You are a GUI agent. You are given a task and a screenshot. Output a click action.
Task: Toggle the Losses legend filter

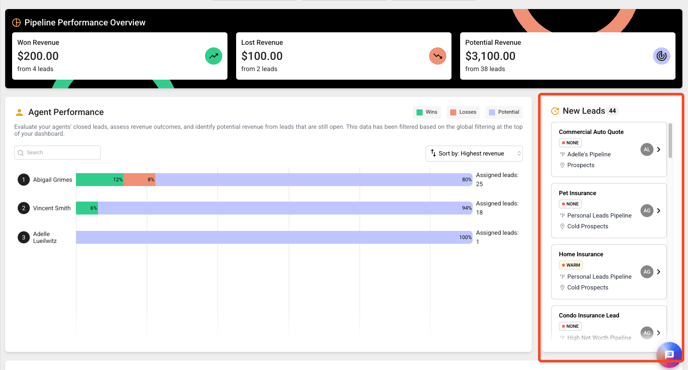[x=463, y=112]
